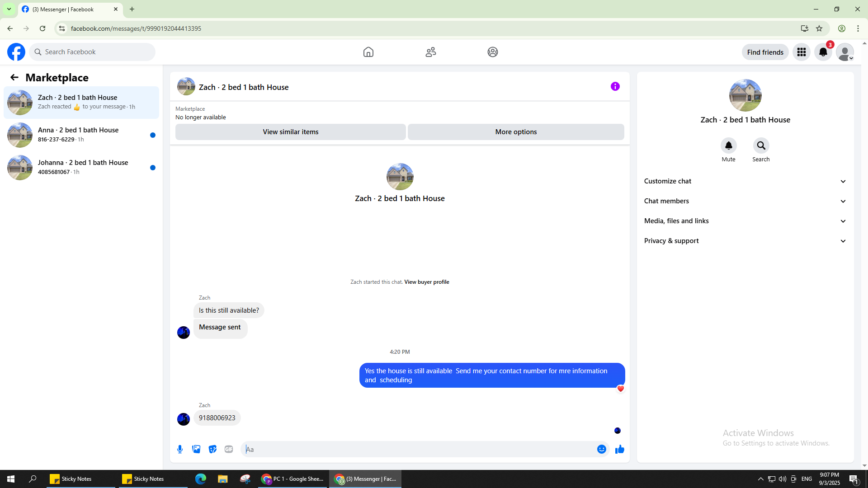Show hidden system tray icons
This screenshot has width=868, height=488.
761,479
